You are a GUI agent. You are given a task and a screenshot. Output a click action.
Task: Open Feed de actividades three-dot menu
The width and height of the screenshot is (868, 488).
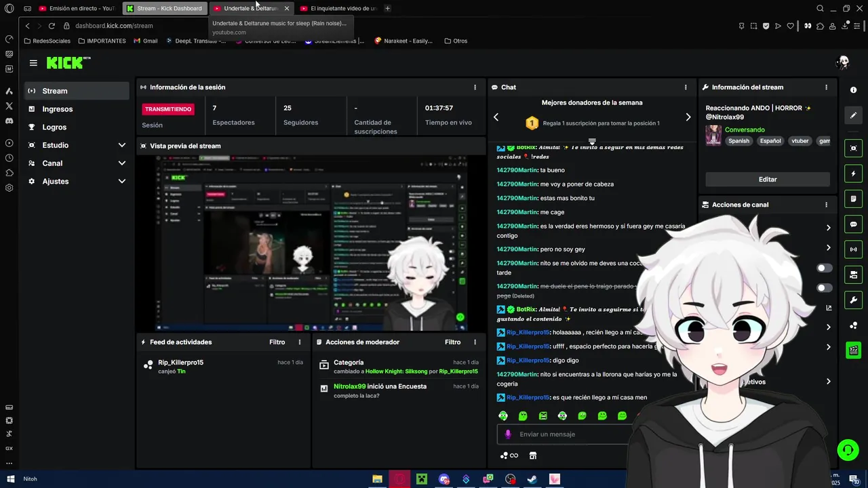point(300,342)
